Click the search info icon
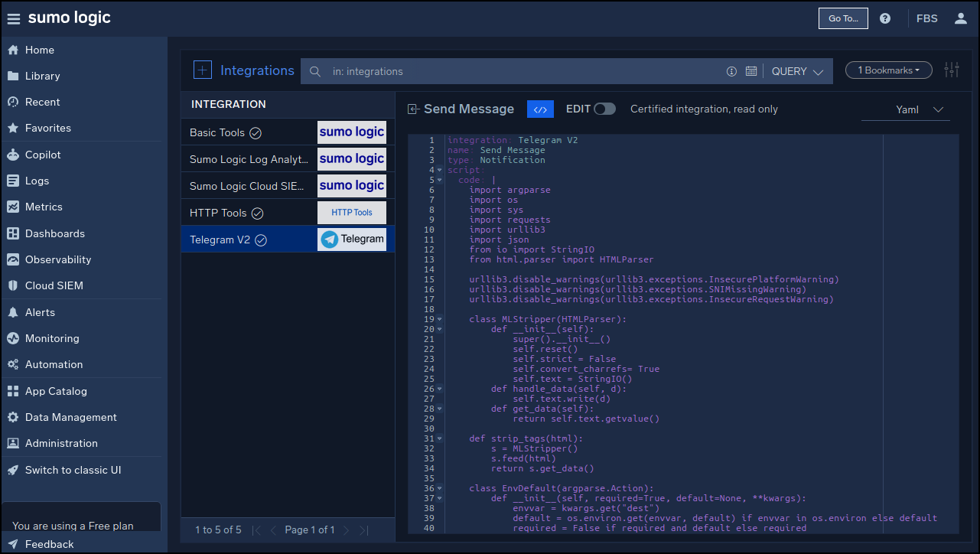The height and width of the screenshot is (554, 980). tap(731, 71)
